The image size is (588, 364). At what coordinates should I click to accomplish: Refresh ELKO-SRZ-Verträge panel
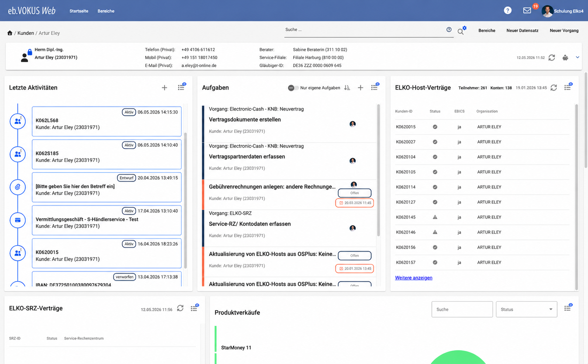[180, 308]
